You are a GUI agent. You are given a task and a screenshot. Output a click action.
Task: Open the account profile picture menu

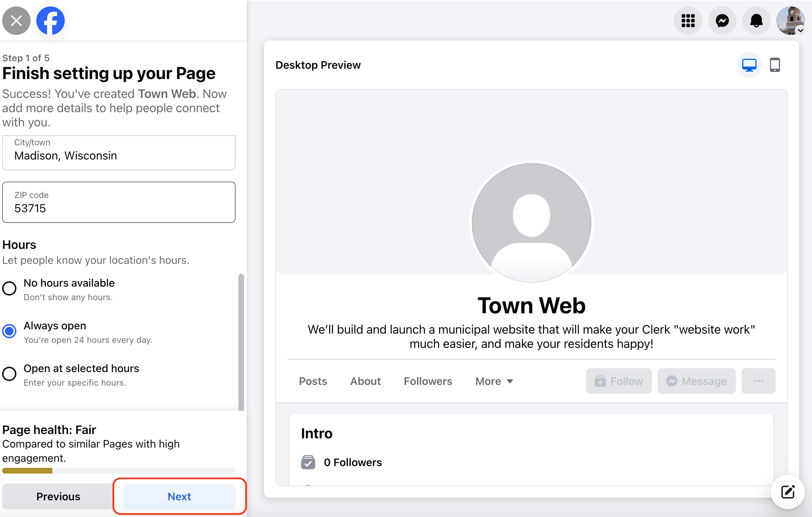(x=791, y=21)
